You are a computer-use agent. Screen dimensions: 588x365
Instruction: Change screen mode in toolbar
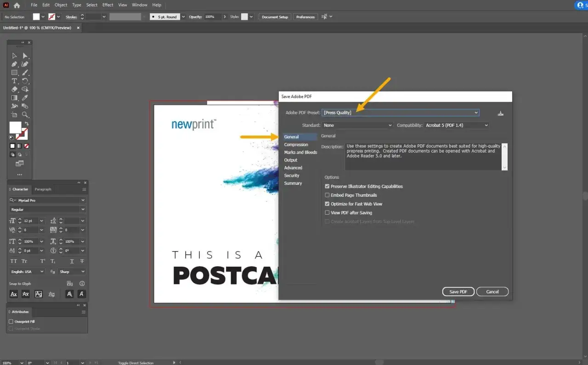pos(19,164)
